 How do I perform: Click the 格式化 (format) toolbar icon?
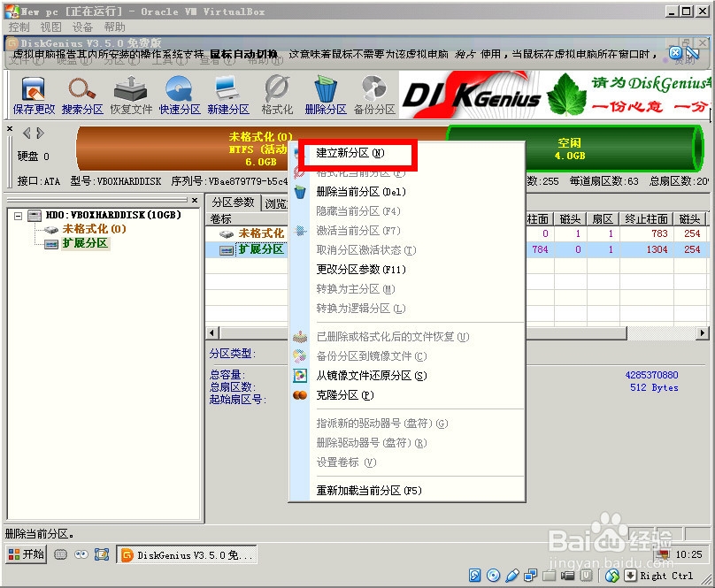pyautogui.click(x=277, y=95)
